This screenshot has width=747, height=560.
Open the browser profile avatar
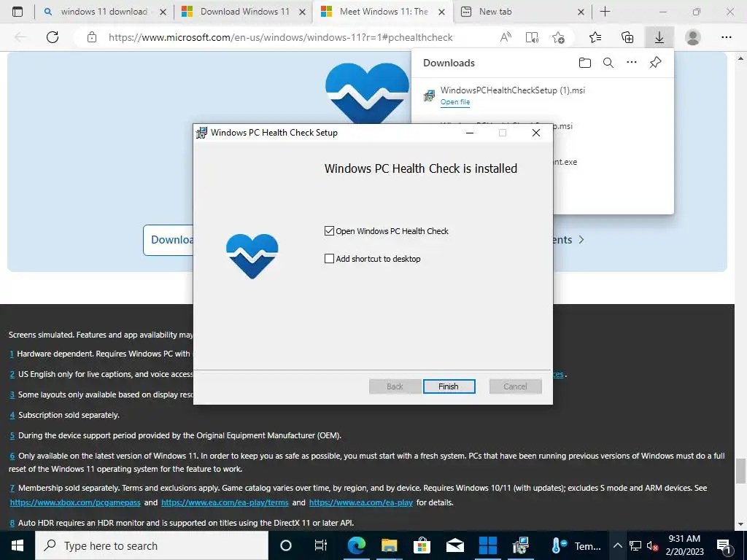tap(693, 37)
